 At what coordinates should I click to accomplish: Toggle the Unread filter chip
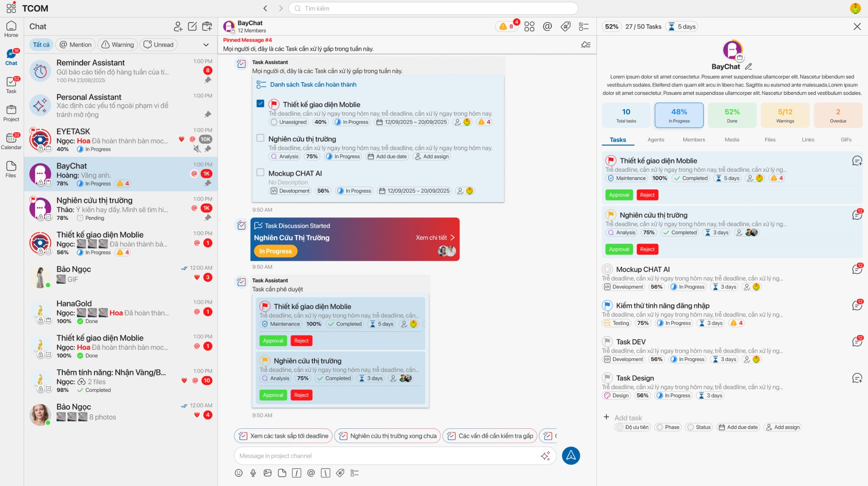159,44
